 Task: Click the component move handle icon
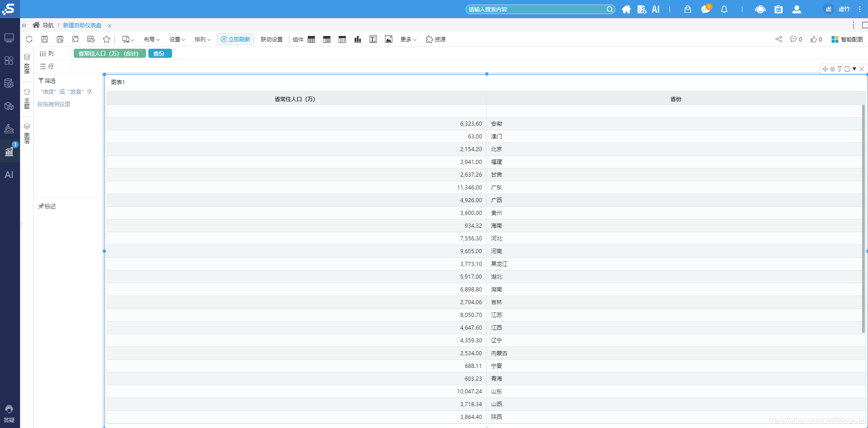tap(825, 69)
